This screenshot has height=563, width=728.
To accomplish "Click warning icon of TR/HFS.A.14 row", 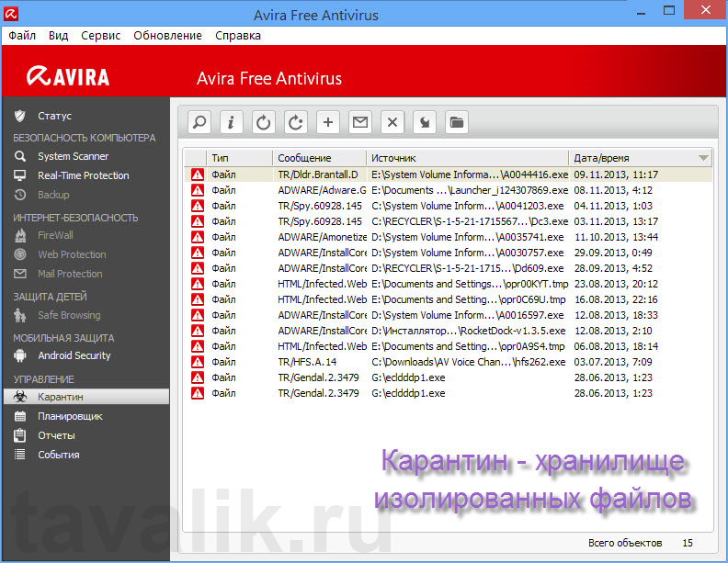I will 198,362.
